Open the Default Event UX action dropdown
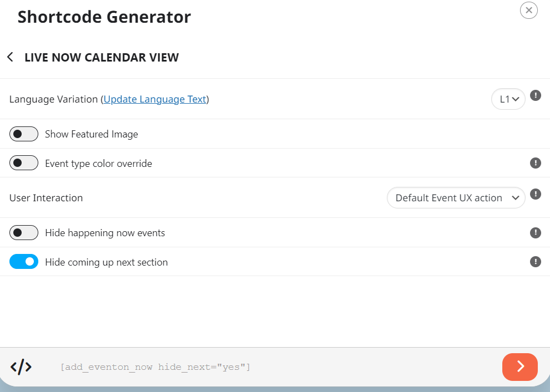 point(456,198)
